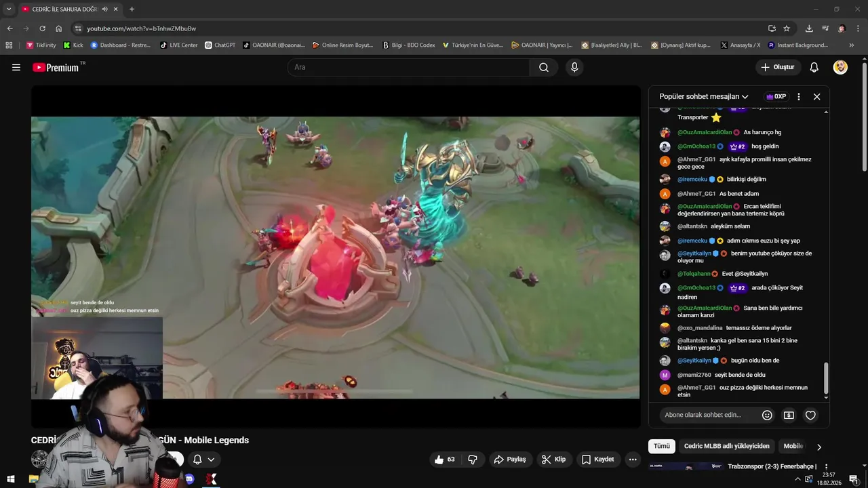Open browser apps grid icon
The height and width of the screenshot is (488, 868).
(x=9, y=45)
